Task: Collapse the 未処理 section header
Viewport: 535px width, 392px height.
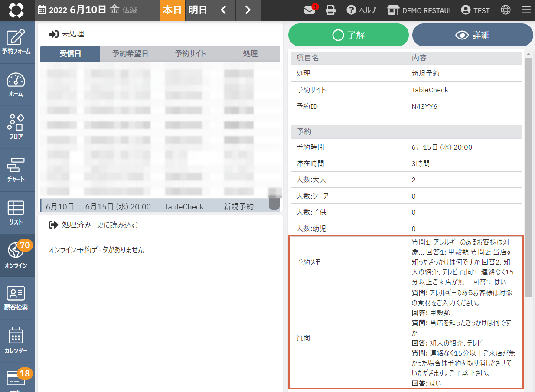Action: coord(66,34)
